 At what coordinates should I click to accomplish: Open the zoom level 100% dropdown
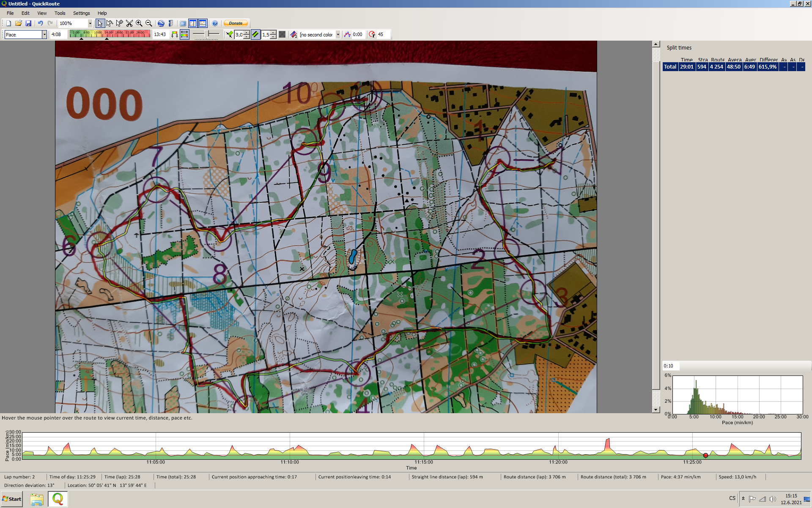(x=90, y=23)
